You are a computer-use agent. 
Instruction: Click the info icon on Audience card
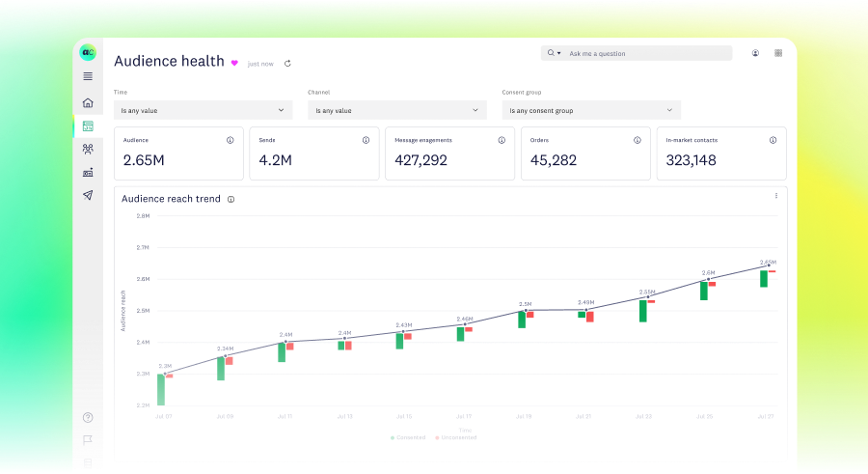point(230,140)
